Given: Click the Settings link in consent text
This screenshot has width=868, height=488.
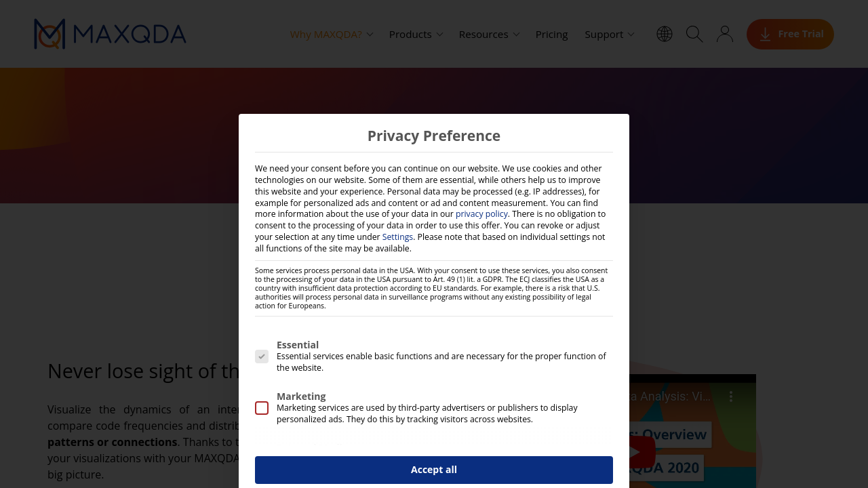Looking at the screenshot, I should coord(397,237).
